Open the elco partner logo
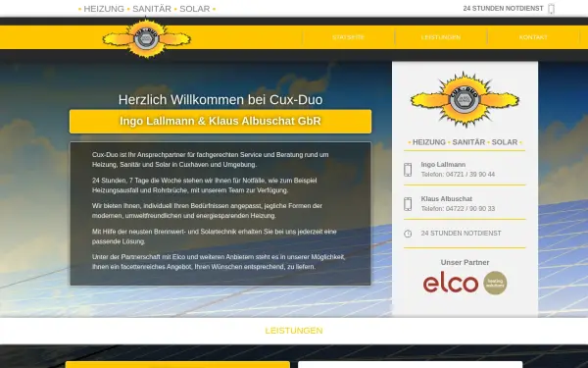The height and width of the screenshot is (368, 588). [x=465, y=283]
